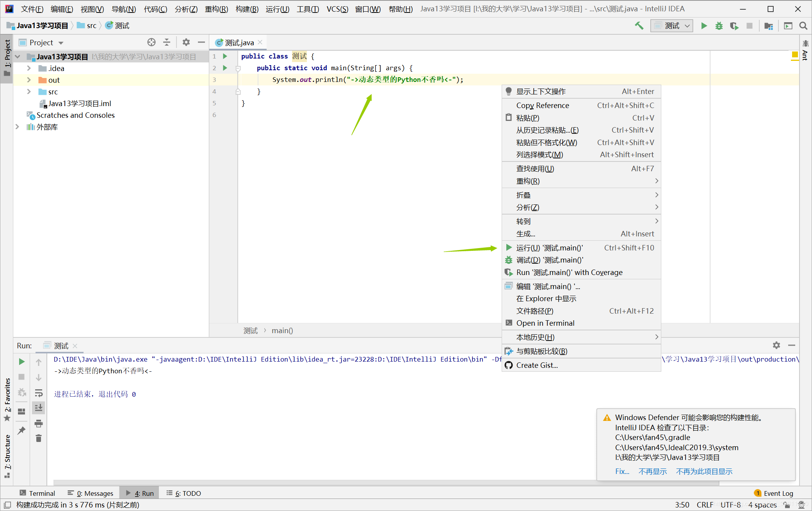Open the 构建(B) menu
Screen dimensions: 812x511
[x=247, y=9]
